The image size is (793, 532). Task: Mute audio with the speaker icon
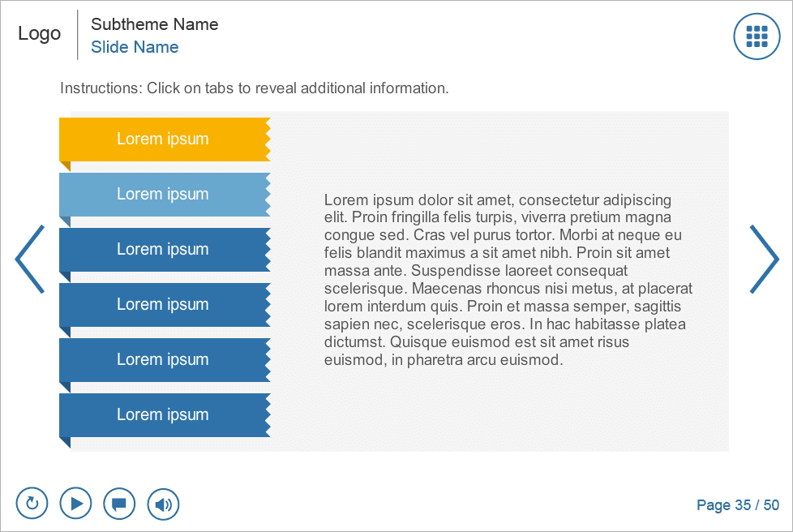pyautogui.click(x=163, y=504)
